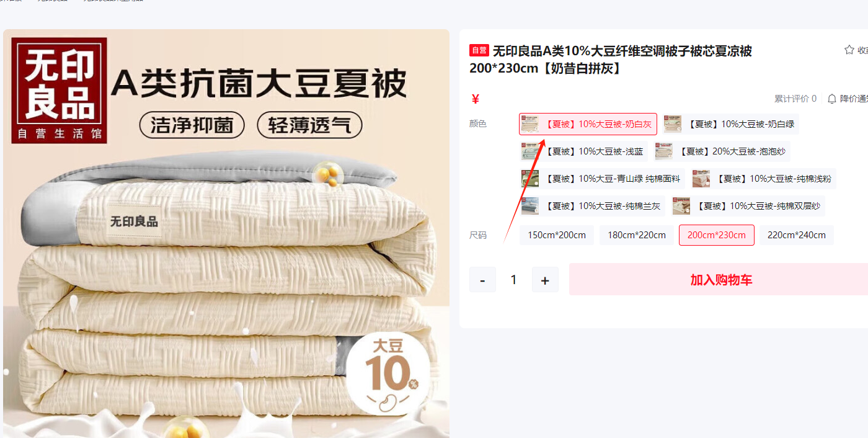Pick the 200cm*230cm size
This screenshot has height=438, width=868.
(x=717, y=235)
